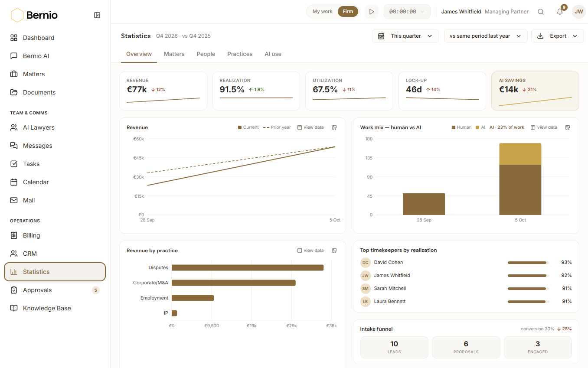Image resolution: width=588 pixels, height=368 pixels.
Task: Toggle AI series in Work mix legend
Action: click(480, 127)
